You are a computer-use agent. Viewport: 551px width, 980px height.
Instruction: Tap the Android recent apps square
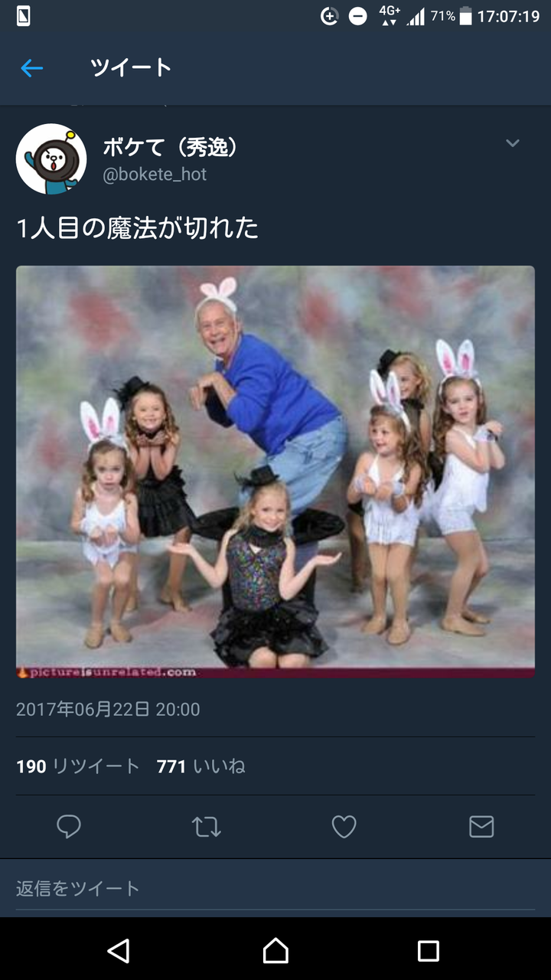(429, 950)
